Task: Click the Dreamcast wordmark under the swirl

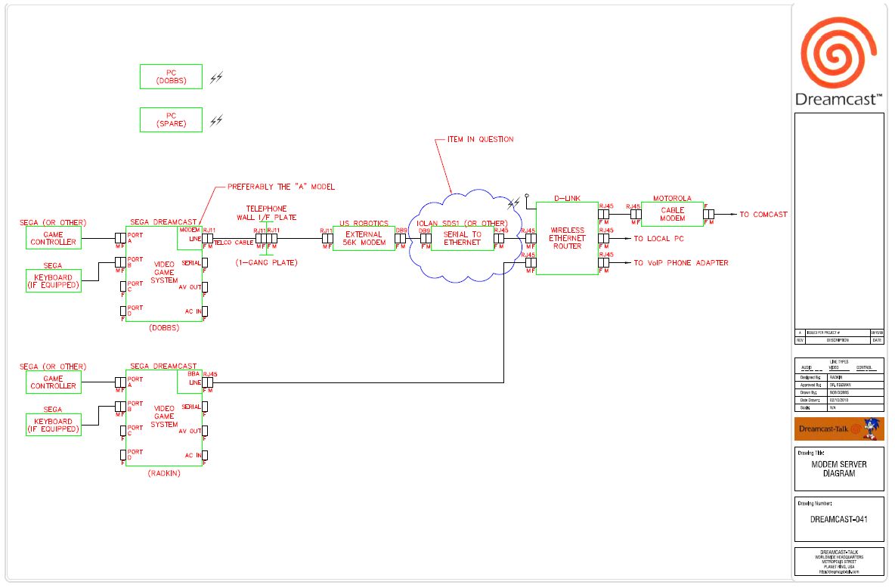Action: click(838, 99)
